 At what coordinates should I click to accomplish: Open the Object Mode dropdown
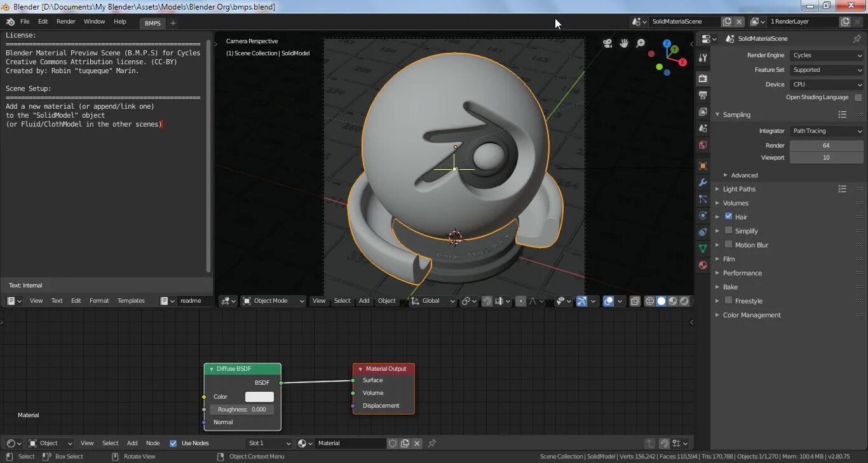tap(273, 301)
